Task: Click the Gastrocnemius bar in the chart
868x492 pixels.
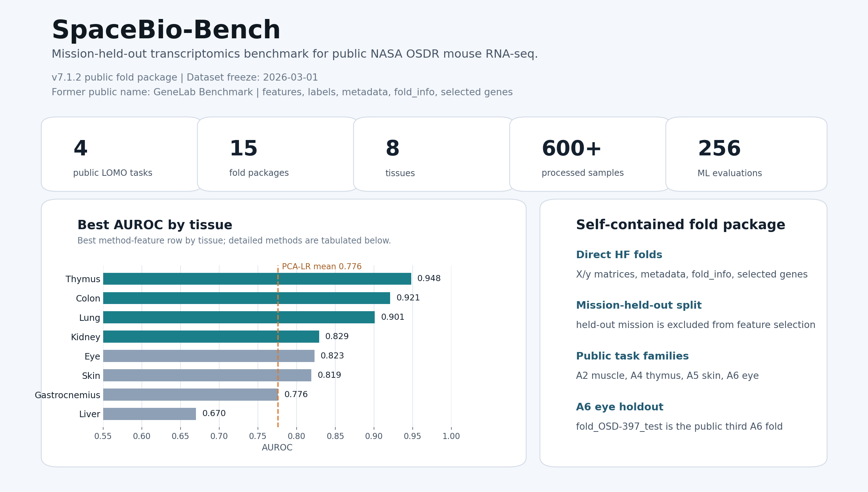Action: coord(191,395)
